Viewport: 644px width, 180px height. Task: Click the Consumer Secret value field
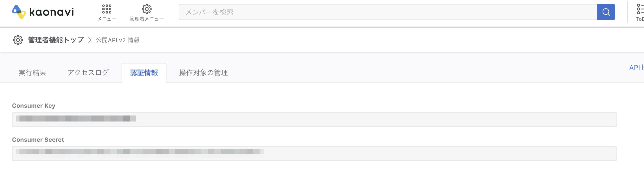point(314,153)
